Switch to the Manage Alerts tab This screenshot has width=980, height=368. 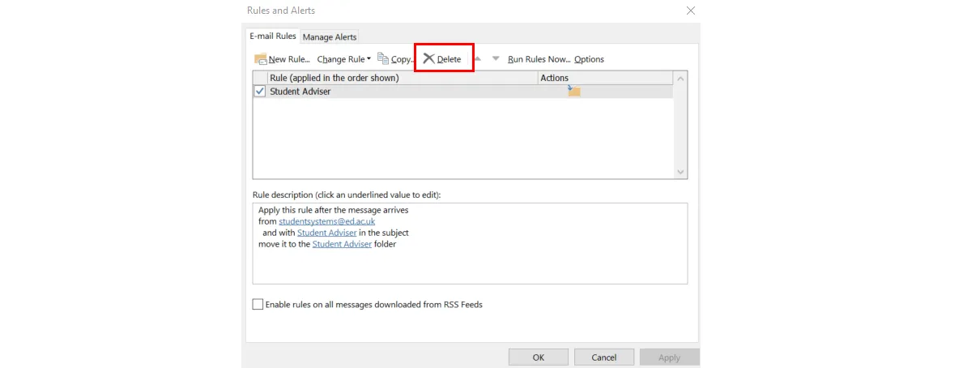330,36
